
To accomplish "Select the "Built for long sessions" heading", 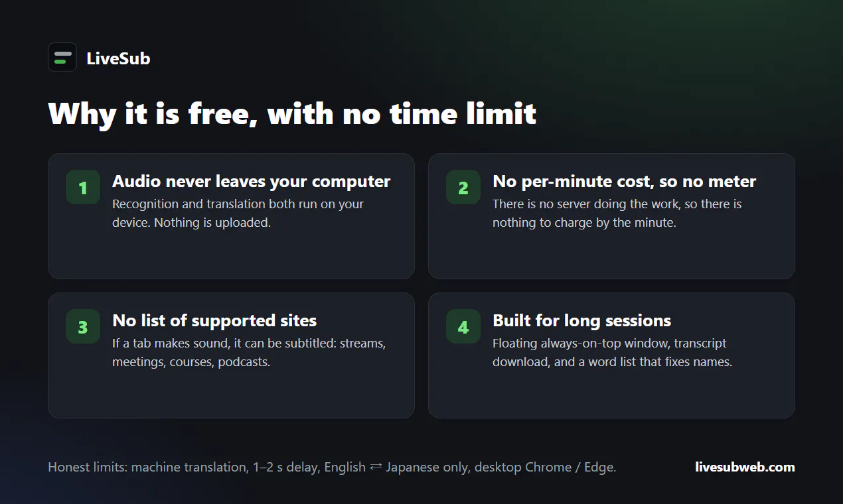I will click(x=581, y=320).
